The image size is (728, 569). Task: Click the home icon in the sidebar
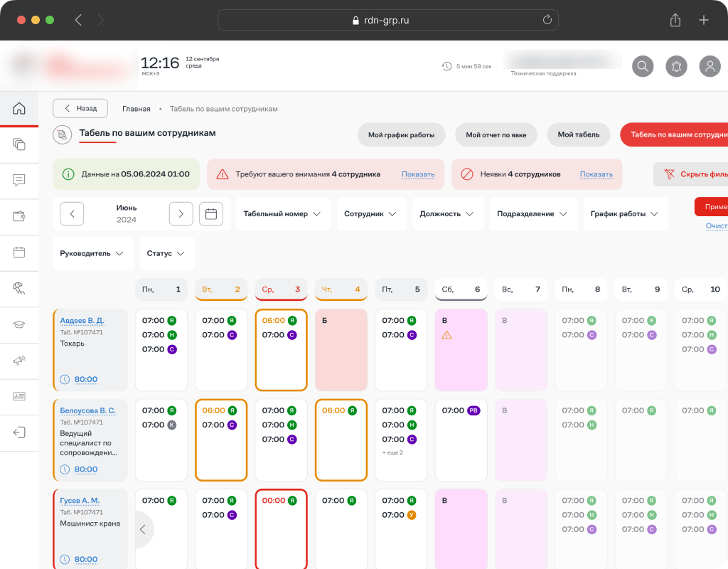point(19,109)
